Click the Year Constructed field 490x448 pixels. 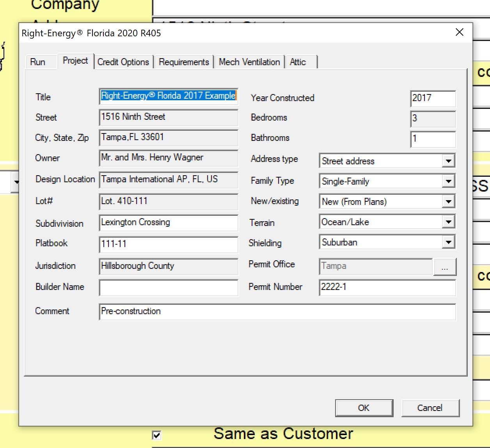(433, 98)
